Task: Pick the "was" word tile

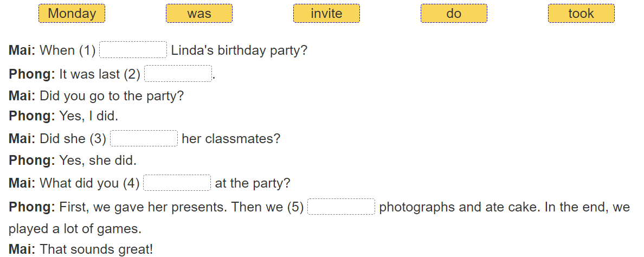Action: (x=199, y=14)
